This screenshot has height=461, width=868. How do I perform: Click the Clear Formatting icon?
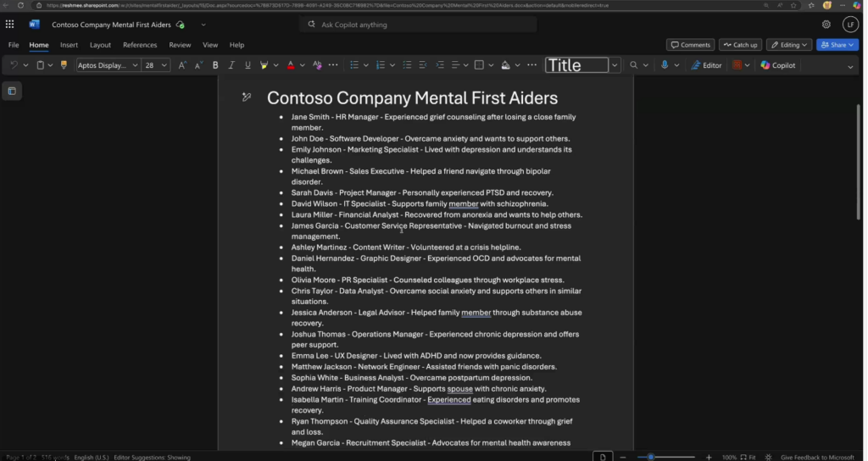coord(317,65)
